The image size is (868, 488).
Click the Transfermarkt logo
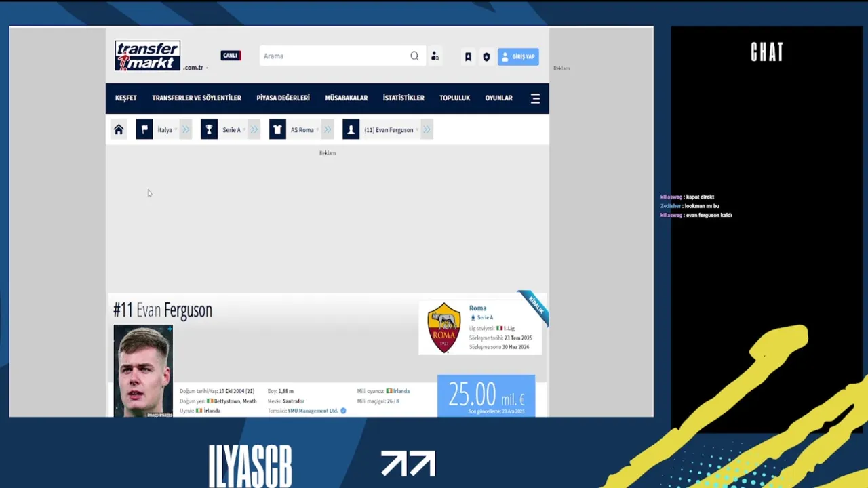point(147,56)
